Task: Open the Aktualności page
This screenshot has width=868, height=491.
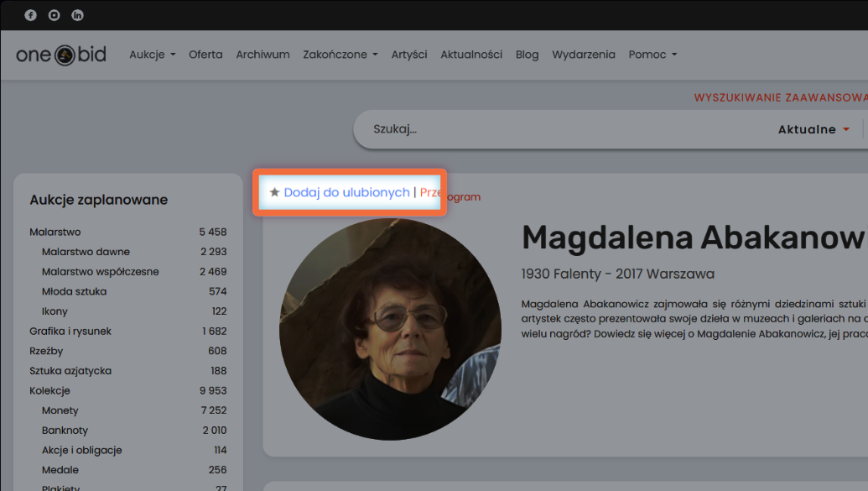Action: [x=471, y=55]
